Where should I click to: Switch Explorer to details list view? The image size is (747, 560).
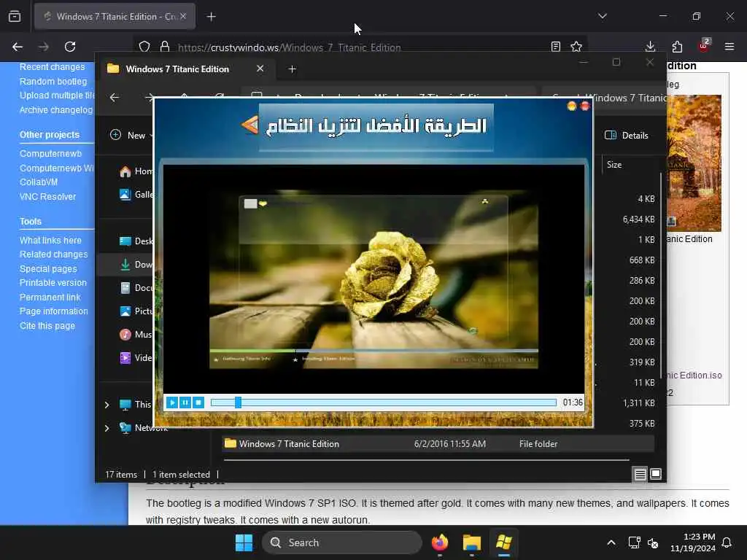(x=640, y=474)
